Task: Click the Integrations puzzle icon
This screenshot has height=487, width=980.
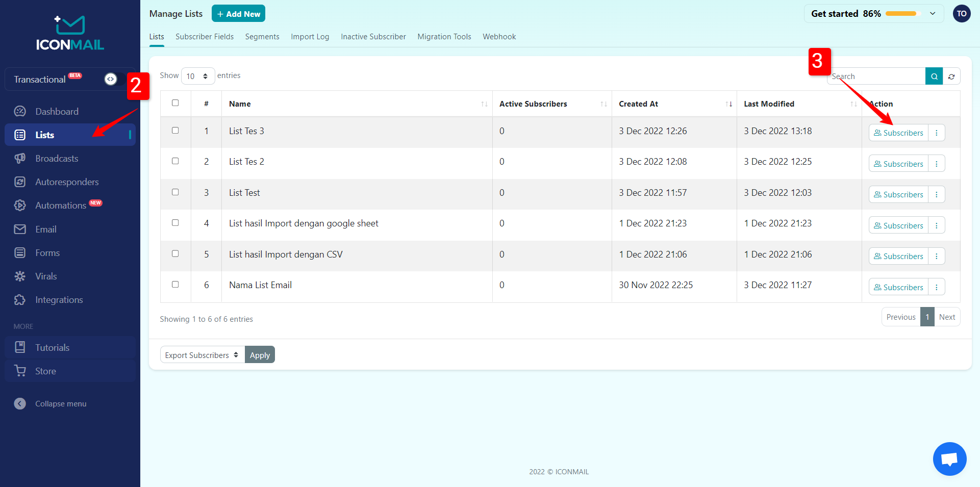Action: pos(20,300)
